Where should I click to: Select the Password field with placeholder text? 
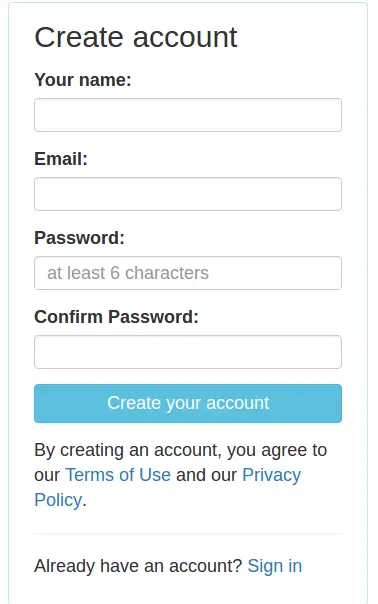click(x=188, y=273)
